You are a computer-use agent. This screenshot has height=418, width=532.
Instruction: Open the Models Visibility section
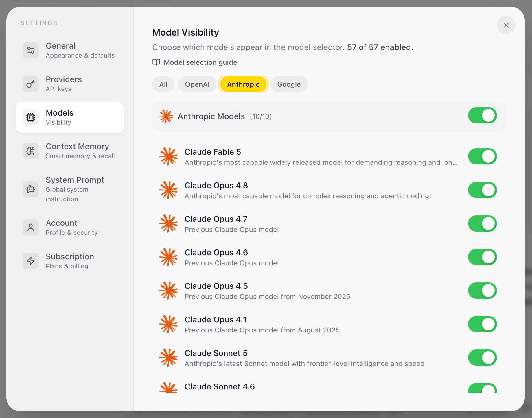click(x=70, y=117)
